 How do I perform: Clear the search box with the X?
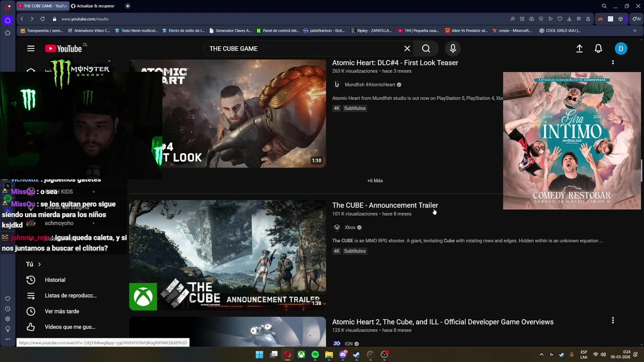tap(407, 48)
